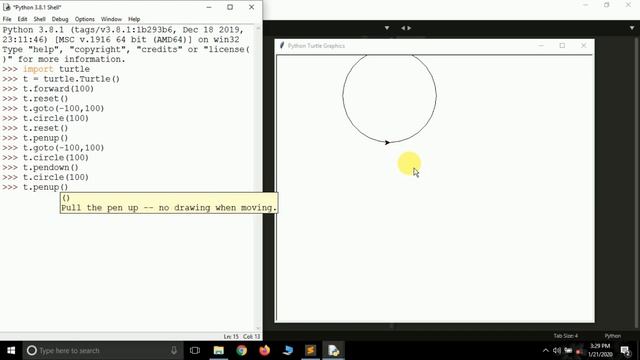Open Task View from the taskbar
Image resolution: width=640 pixels, height=360 pixels.
tap(195, 350)
